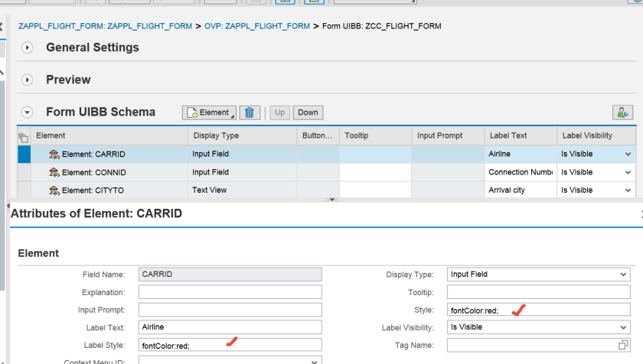Image resolution: width=643 pixels, height=364 pixels.
Task: Click the select-all icon in table header corner
Action: (23, 137)
